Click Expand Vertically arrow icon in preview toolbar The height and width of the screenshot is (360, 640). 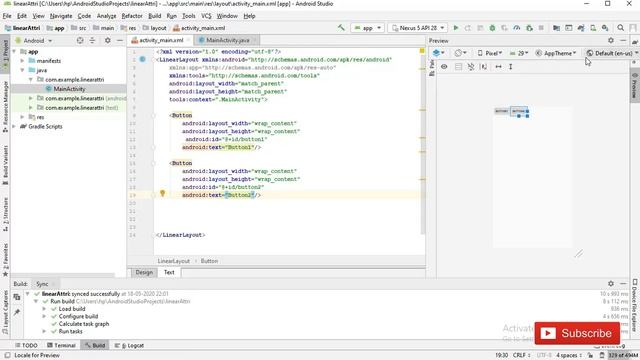[x=511, y=67]
